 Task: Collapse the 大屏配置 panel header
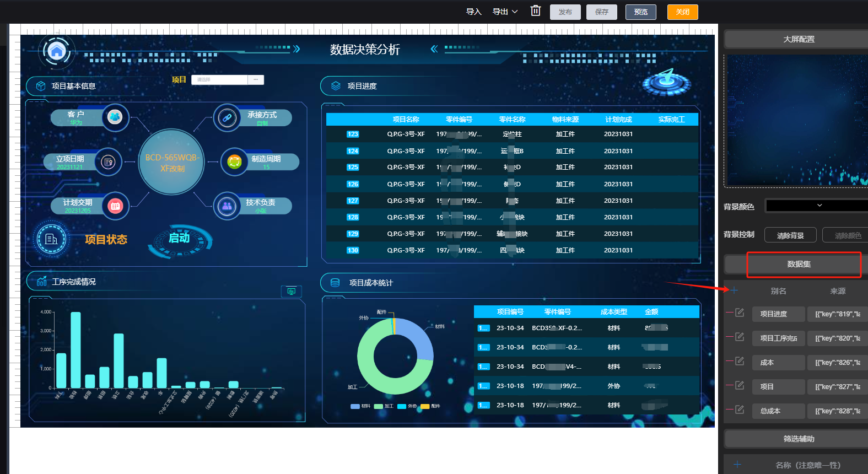point(798,39)
